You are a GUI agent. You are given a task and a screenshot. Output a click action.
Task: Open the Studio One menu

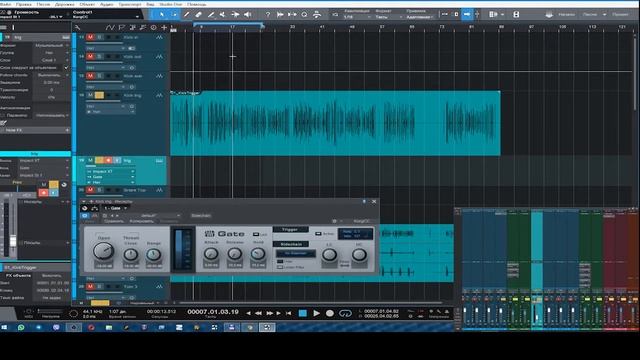coord(171,4)
